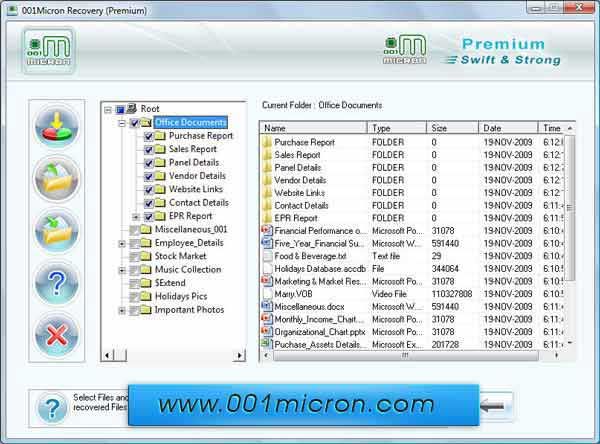Viewport: 600px width, 444px height.
Task: Click the folder icon of Vendor Details in list
Action: tap(267, 180)
